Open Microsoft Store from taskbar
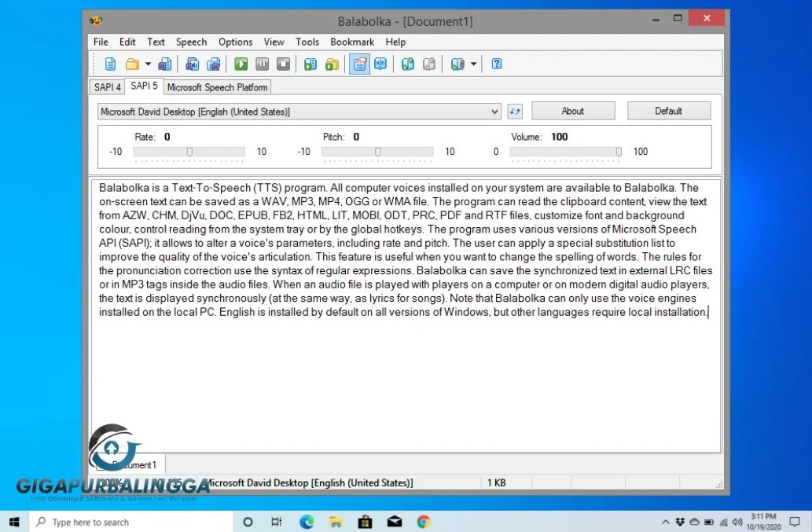 [365, 522]
